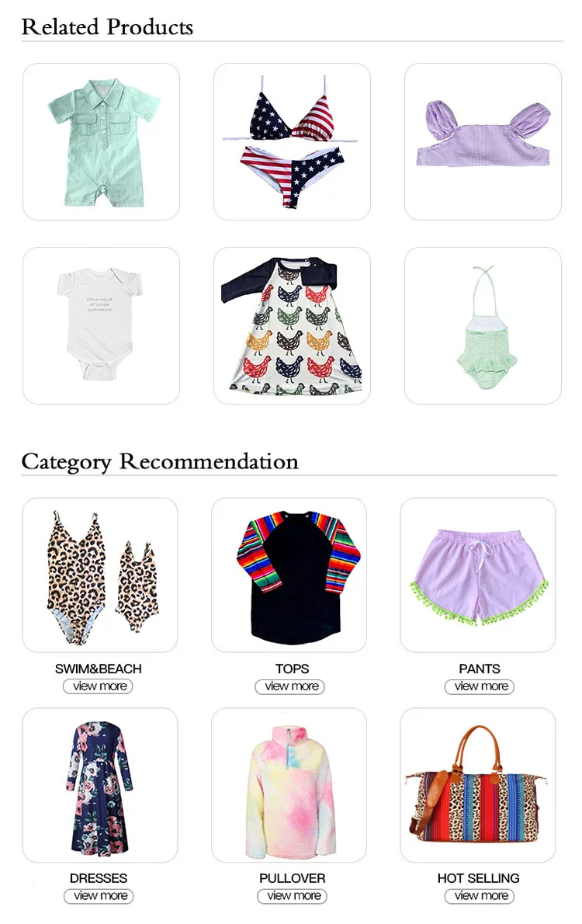The height and width of the screenshot is (924, 582).
Task: Open the chicken print raglan dress
Action: pyautogui.click(x=293, y=325)
